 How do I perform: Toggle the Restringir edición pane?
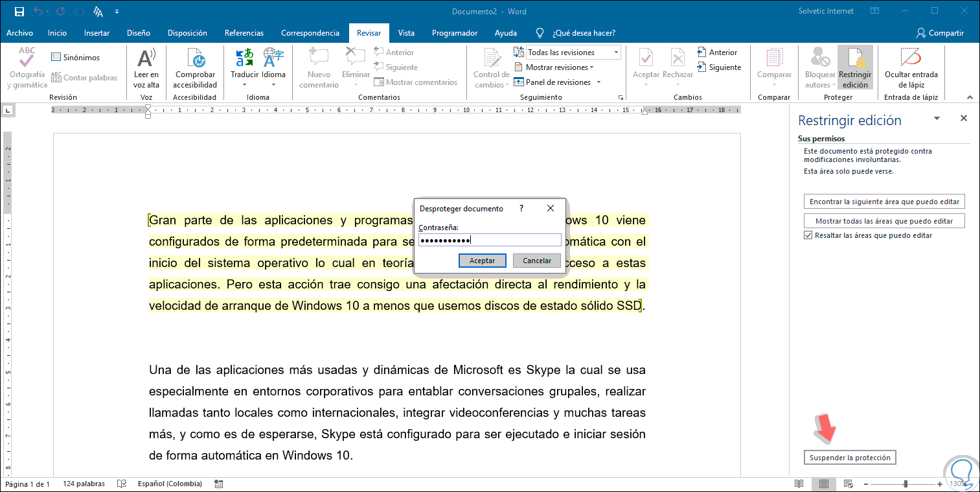[x=855, y=68]
